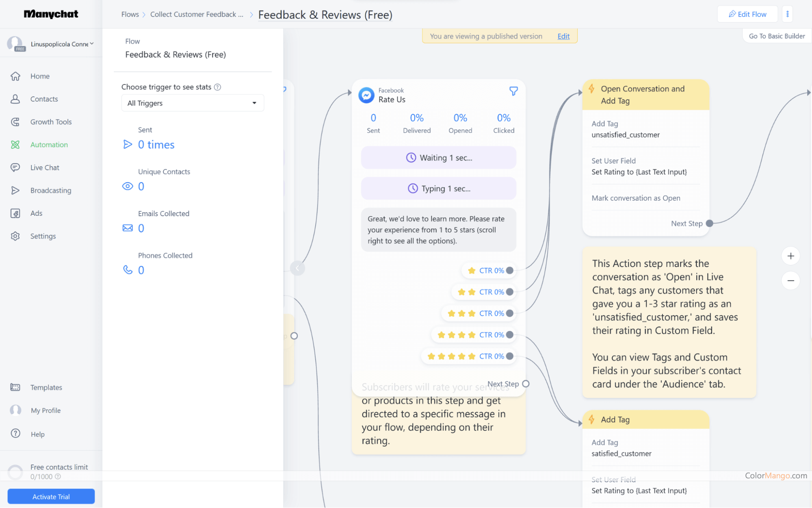812x508 pixels.
Task: Go to Broadcasting in the sidebar
Action: tap(50, 190)
